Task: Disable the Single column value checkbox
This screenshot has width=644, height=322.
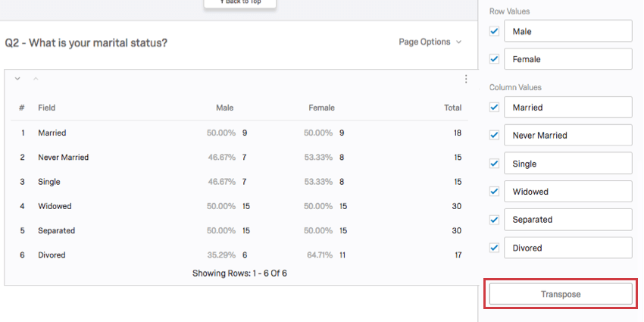Action: click(495, 164)
